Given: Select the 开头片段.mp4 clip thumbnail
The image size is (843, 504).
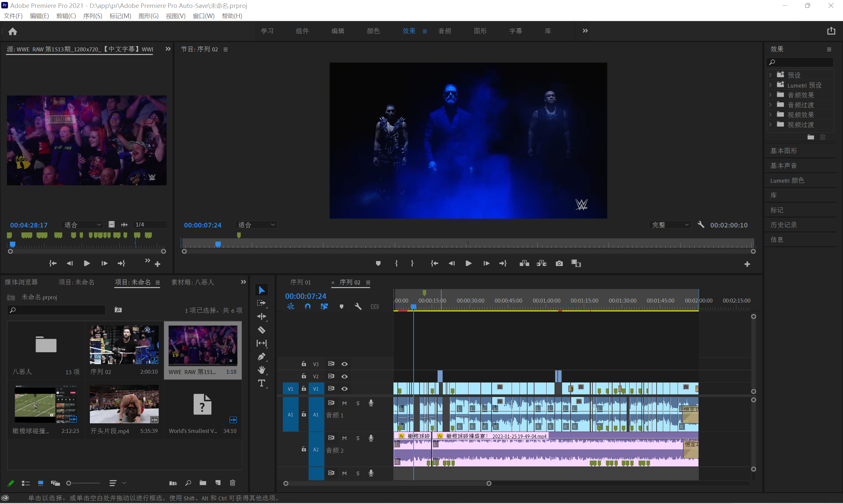Looking at the screenshot, I should [x=124, y=404].
